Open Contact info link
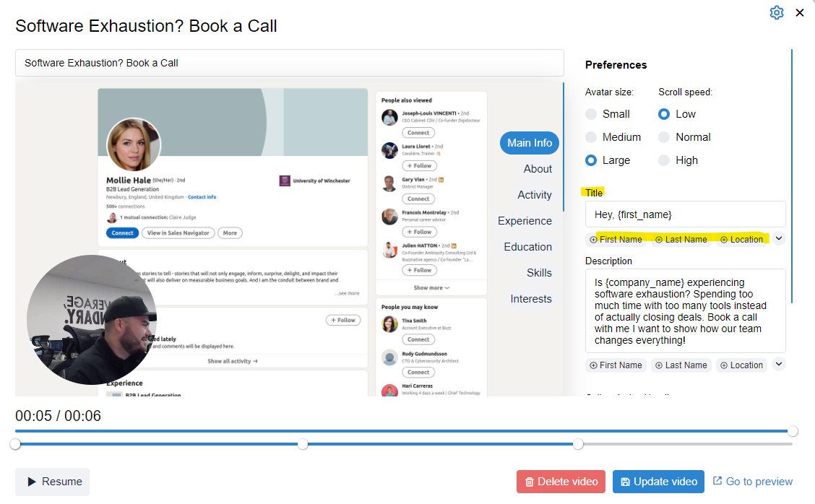This screenshot has height=504, width=815. coord(202,197)
